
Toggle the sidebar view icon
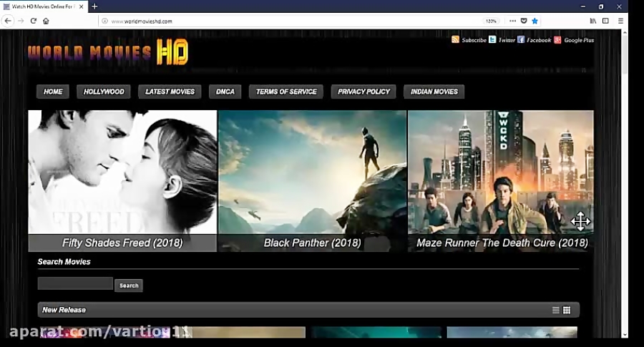click(605, 21)
